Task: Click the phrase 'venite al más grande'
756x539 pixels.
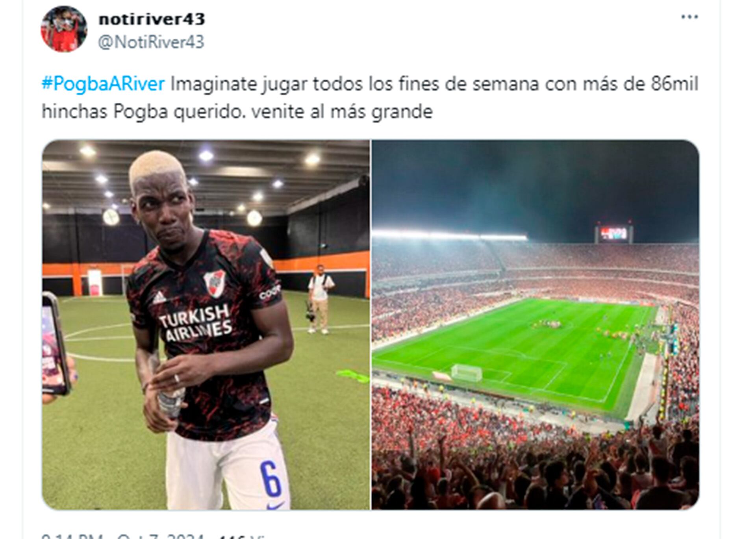Action: pyautogui.click(x=342, y=111)
